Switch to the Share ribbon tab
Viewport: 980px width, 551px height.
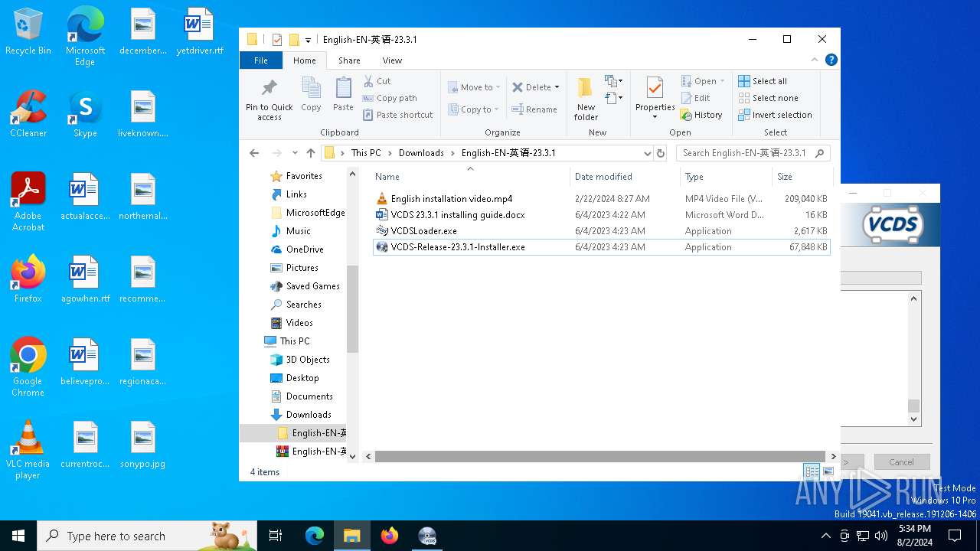click(349, 60)
